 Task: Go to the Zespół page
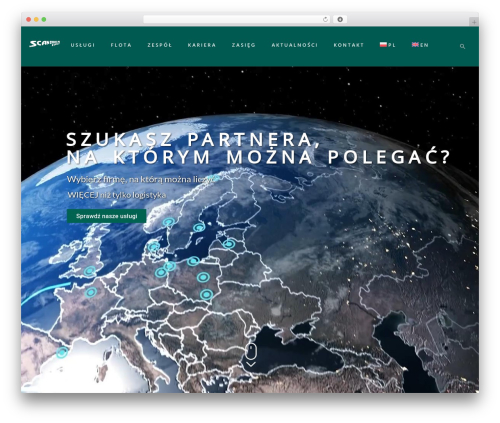point(160,45)
